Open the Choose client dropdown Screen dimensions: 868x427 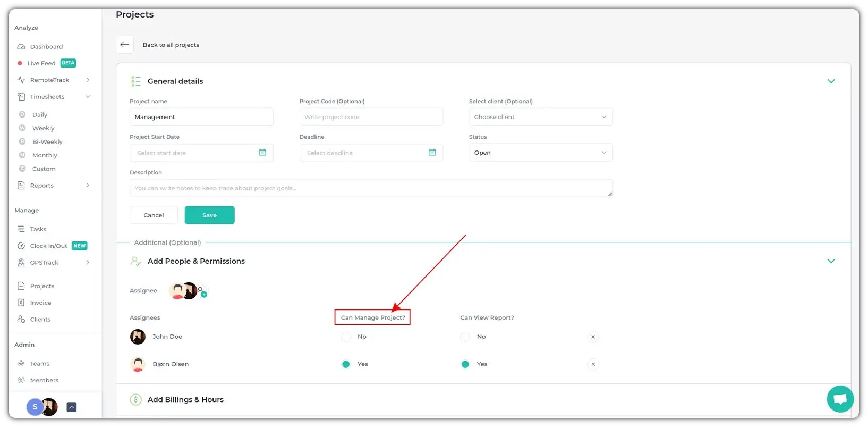coord(540,117)
